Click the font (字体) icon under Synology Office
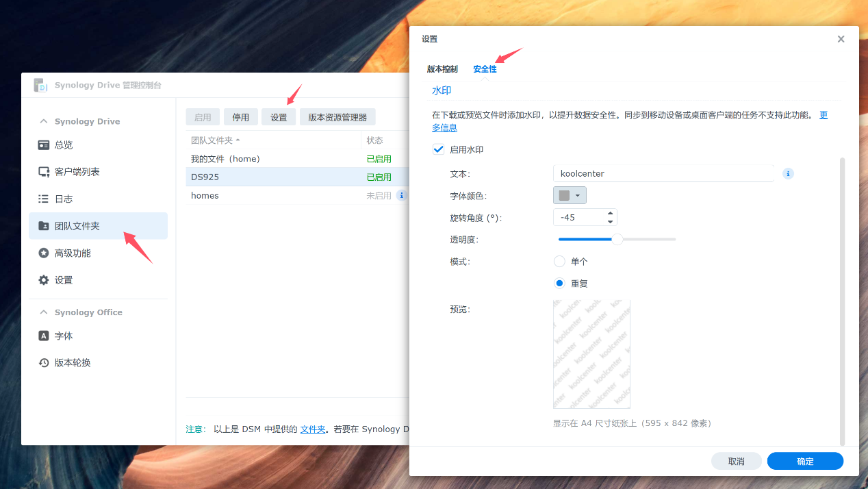 (x=44, y=336)
